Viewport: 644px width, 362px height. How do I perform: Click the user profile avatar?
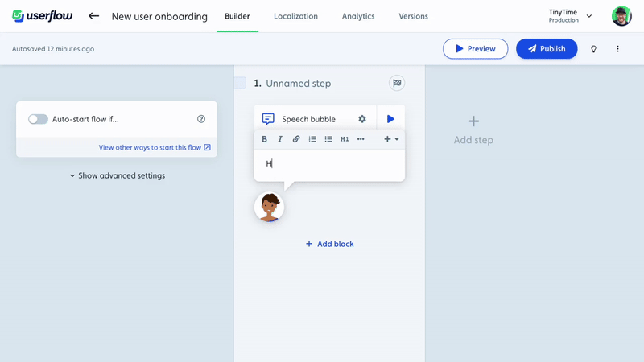[x=621, y=16]
